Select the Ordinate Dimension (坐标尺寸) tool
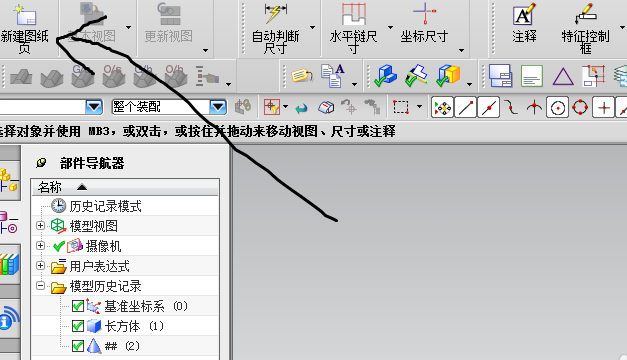The width and height of the screenshot is (627, 360). pos(424,24)
